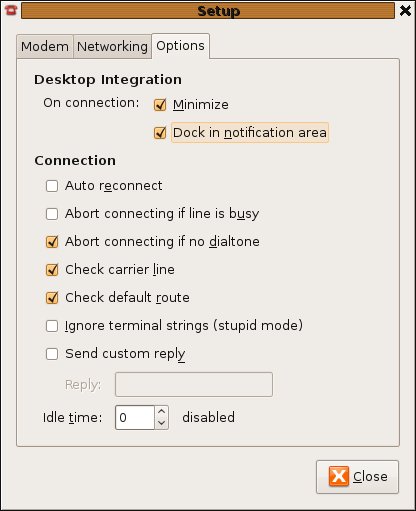This screenshot has width=416, height=511.
Task: Disable Abort connecting if no dialtone
Action: pyautogui.click(x=52, y=242)
